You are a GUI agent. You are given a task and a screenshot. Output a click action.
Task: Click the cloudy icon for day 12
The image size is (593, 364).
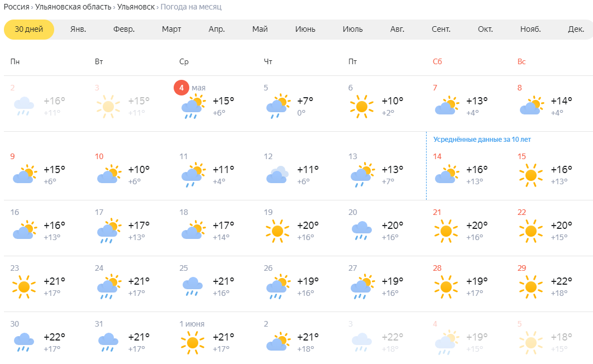click(277, 175)
